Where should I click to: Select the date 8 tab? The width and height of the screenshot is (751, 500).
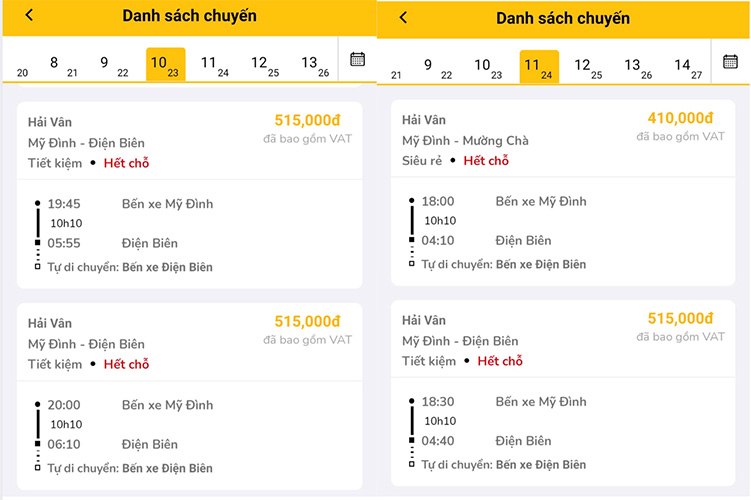(x=57, y=64)
